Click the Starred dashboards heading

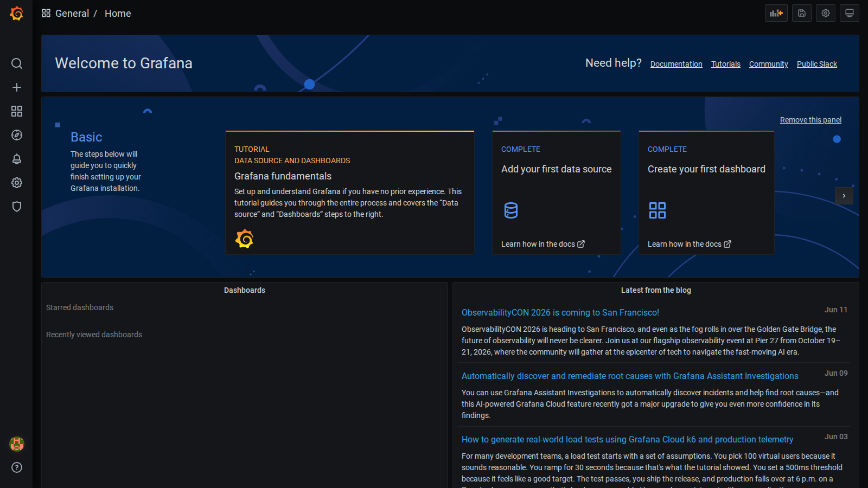[x=80, y=307]
